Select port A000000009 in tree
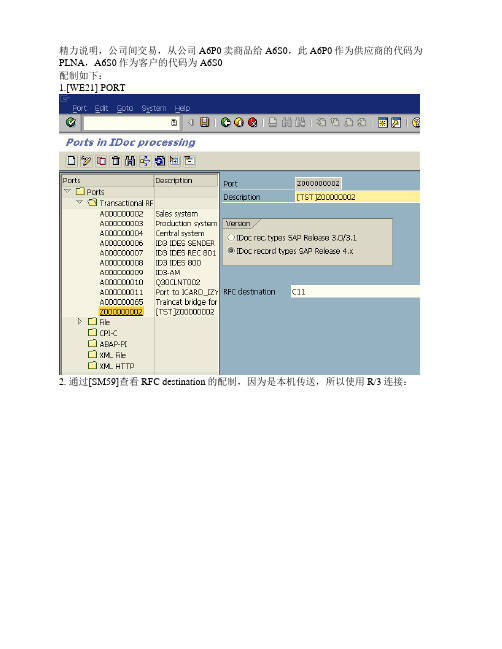The image size is (502, 649). (121, 273)
